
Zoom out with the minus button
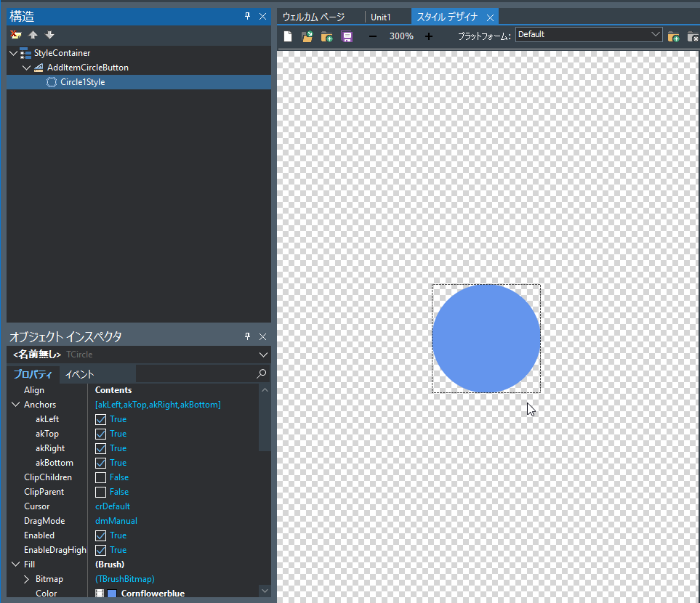373,36
